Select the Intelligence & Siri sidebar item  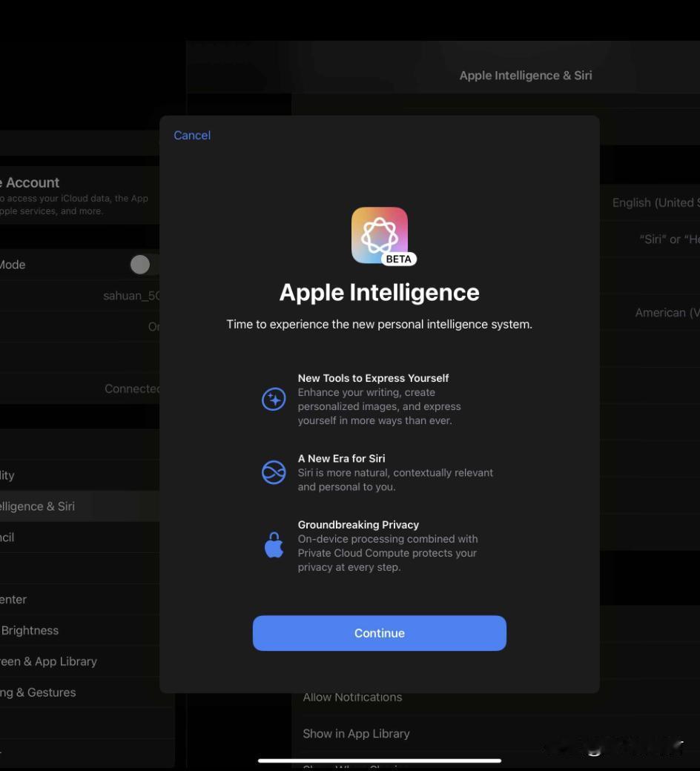point(79,506)
